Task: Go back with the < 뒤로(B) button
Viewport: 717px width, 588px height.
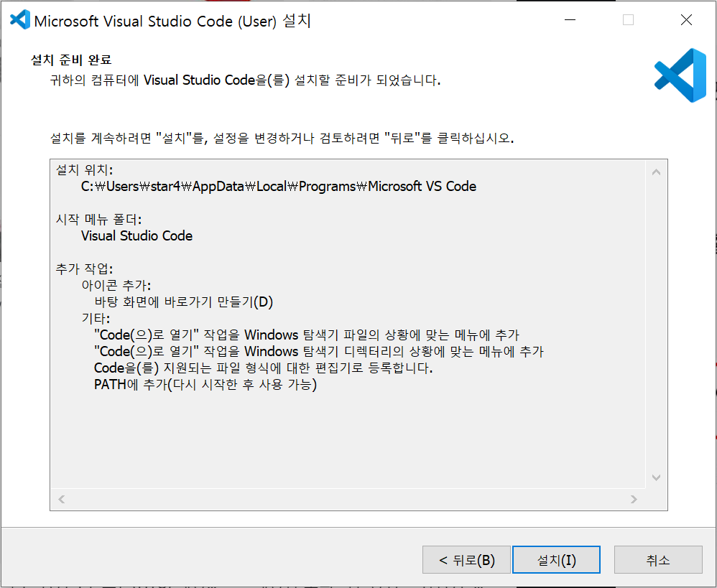Action: pyautogui.click(x=466, y=559)
